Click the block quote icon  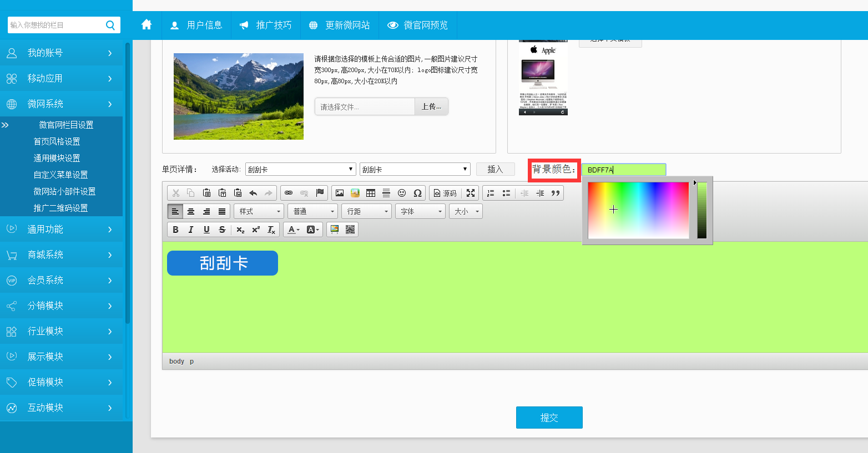556,193
